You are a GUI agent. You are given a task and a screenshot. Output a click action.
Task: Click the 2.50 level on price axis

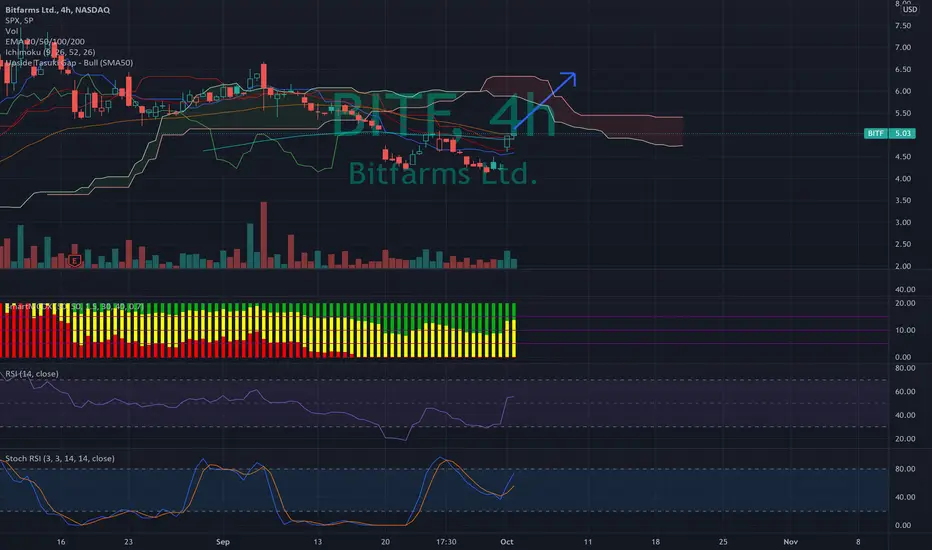[x=903, y=244]
